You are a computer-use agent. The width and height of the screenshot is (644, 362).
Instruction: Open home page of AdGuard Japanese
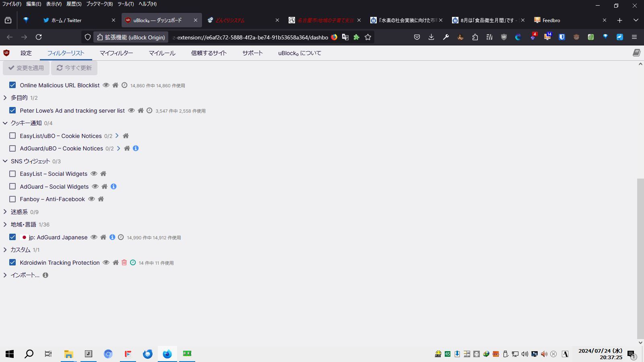pyautogui.click(x=103, y=237)
